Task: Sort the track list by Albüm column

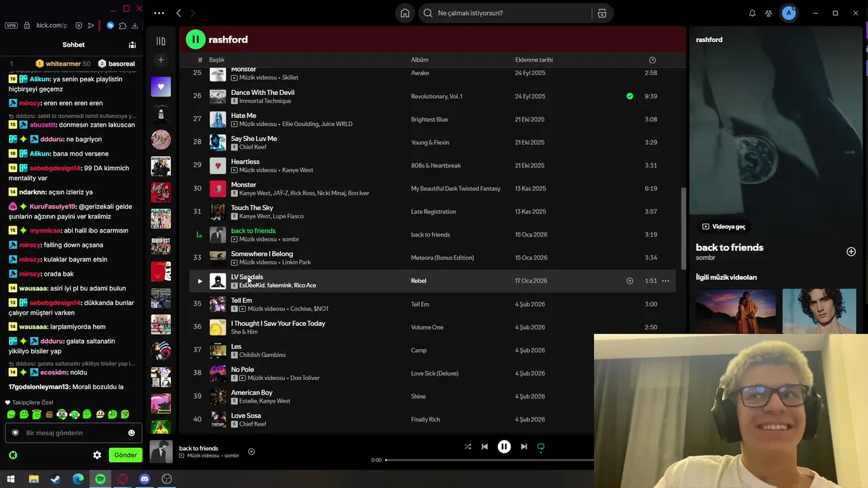Action: pos(419,60)
